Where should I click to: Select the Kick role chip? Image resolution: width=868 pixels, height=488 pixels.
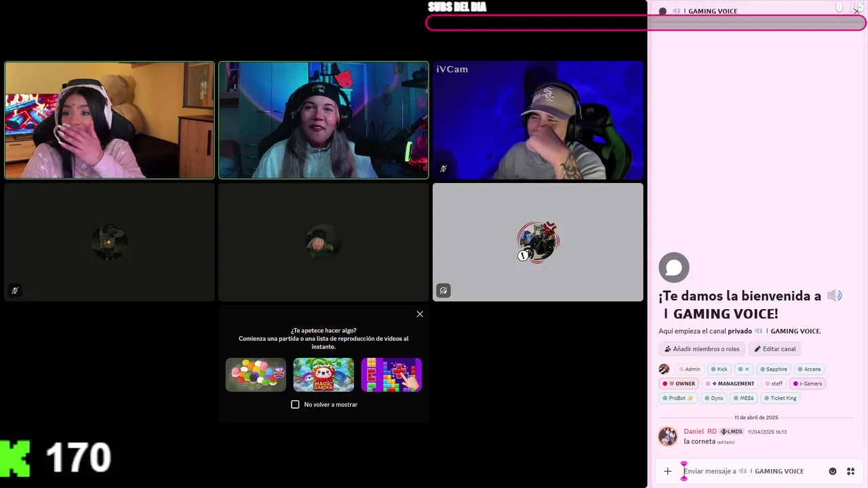click(719, 369)
